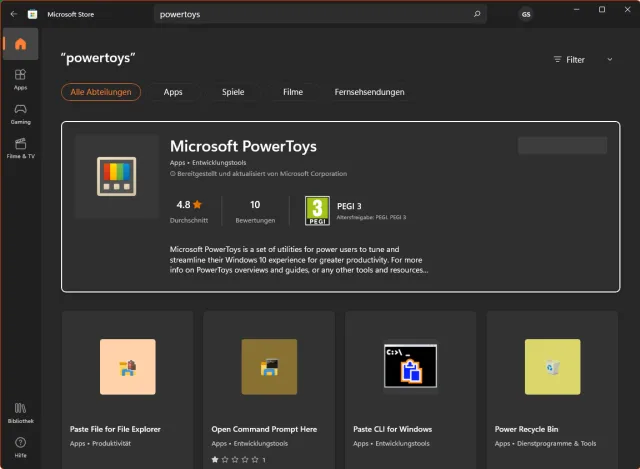Select the Spiele filter tab
Image resolution: width=640 pixels, height=469 pixels.
(233, 92)
